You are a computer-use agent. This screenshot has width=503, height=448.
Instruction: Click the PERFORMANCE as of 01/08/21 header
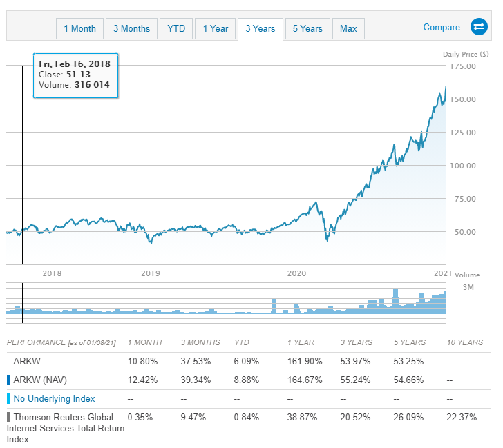pos(61,342)
